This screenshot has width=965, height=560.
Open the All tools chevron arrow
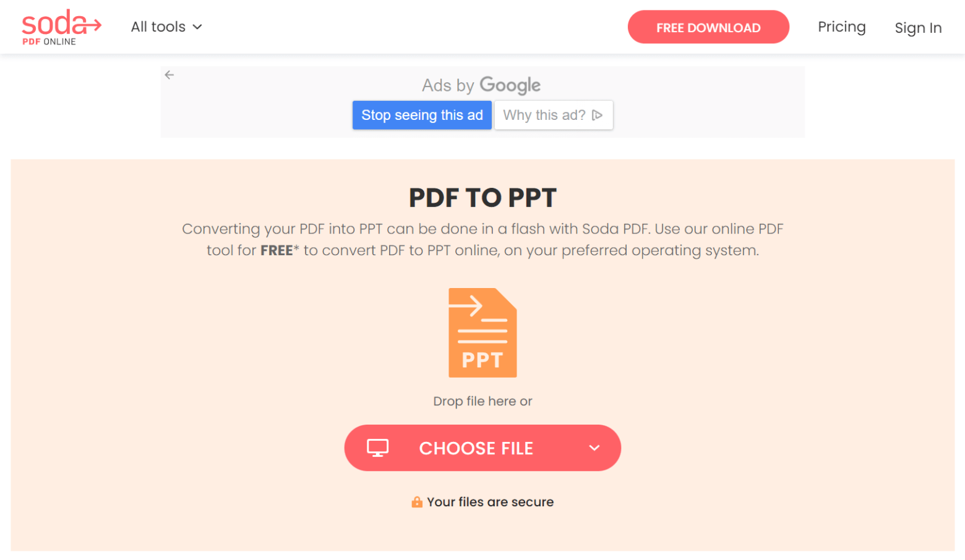[197, 27]
